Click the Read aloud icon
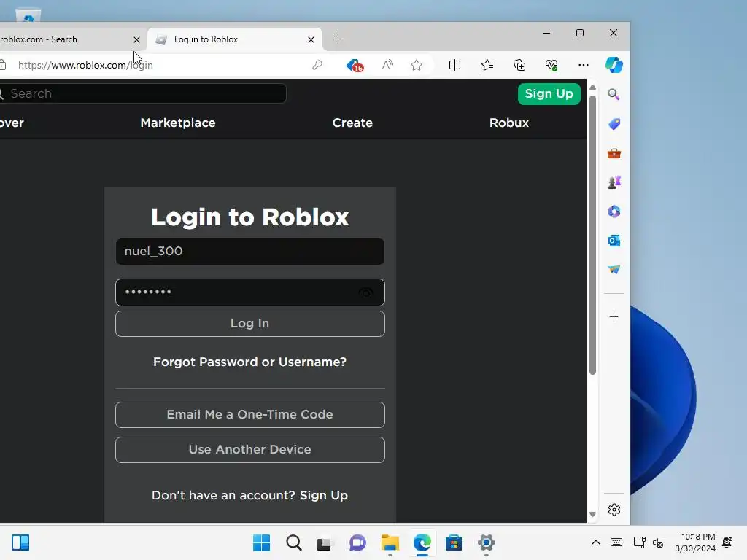The width and height of the screenshot is (747, 560). (387, 65)
